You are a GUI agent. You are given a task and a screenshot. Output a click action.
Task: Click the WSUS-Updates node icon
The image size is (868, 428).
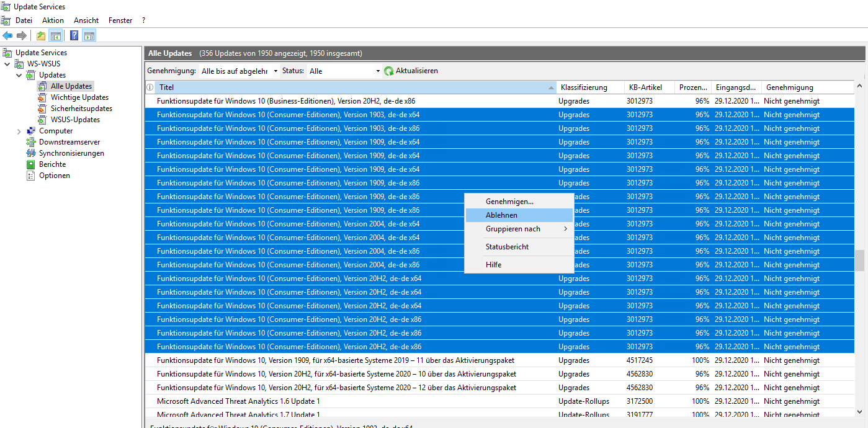pyautogui.click(x=42, y=120)
